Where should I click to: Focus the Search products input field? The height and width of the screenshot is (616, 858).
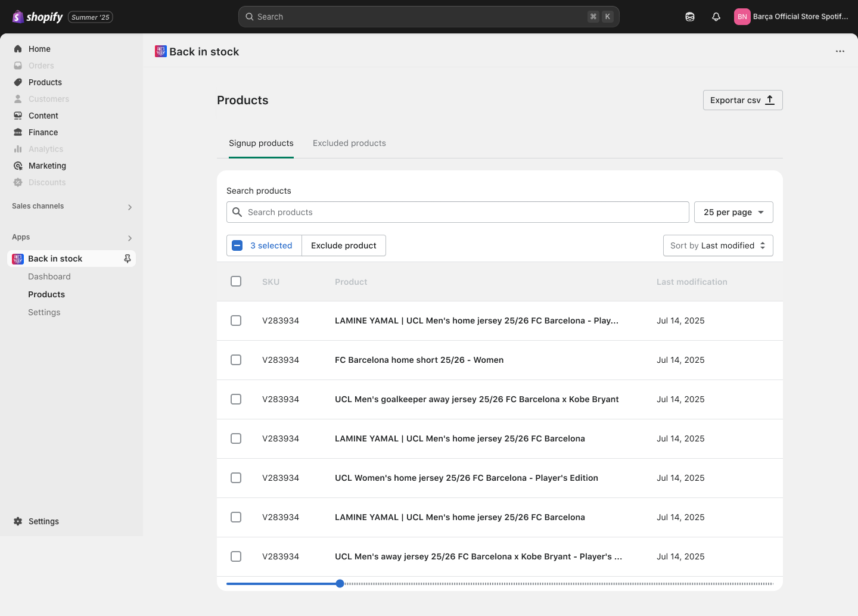458,212
